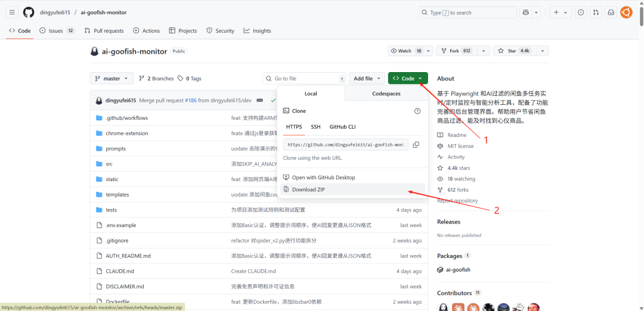Select the SSH clone option
The width and height of the screenshot is (644, 311).
[316, 127]
